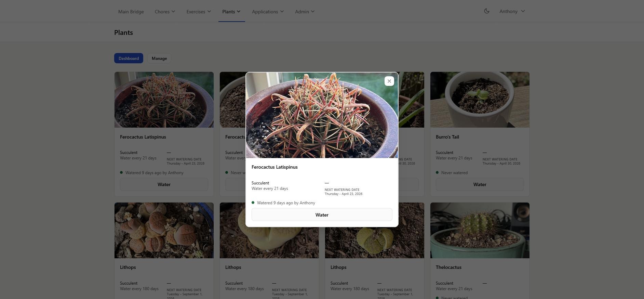
Task: Select the Thelocactus card title
Action: pyautogui.click(x=448, y=267)
